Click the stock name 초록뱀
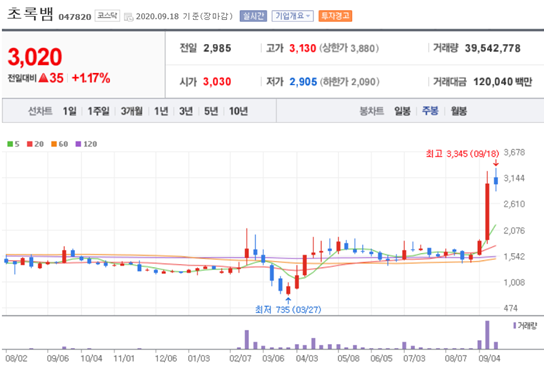This screenshot has width=544, height=375. click(x=30, y=14)
